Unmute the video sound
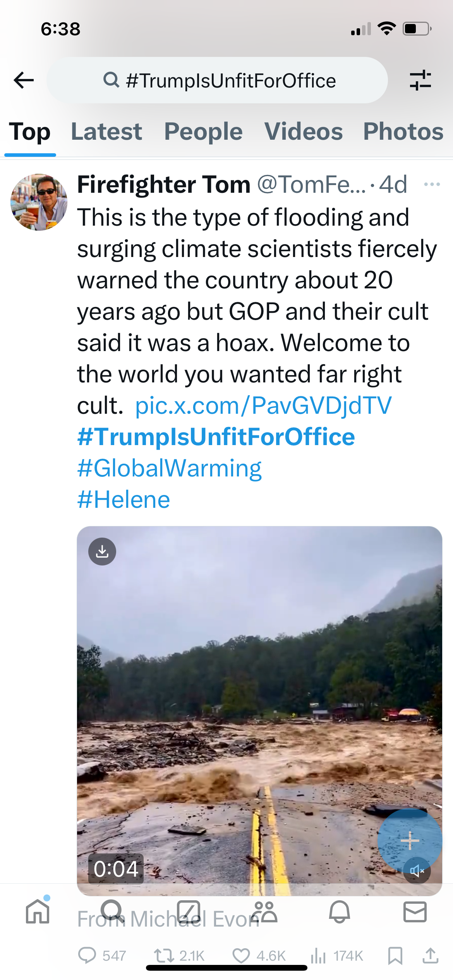This screenshot has height=980, width=453. [417, 871]
